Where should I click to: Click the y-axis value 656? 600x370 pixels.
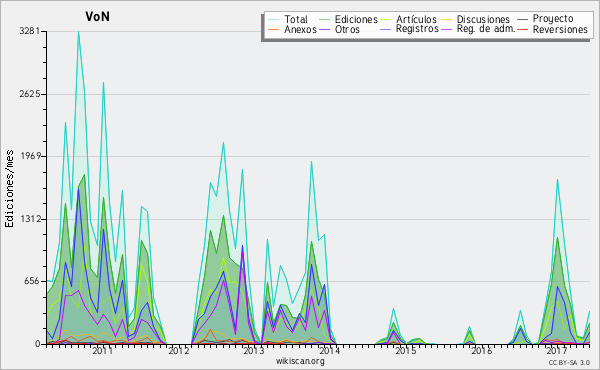pyautogui.click(x=32, y=282)
